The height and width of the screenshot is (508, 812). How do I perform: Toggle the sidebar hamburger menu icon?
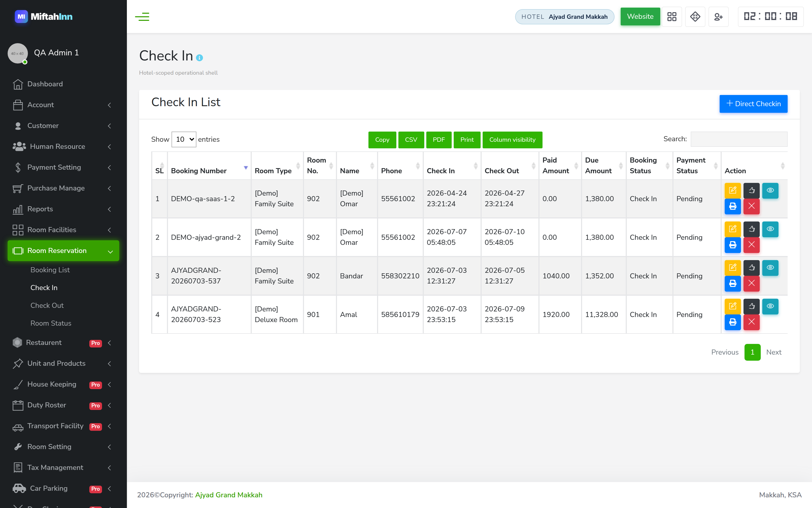click(x=142, y=17)
